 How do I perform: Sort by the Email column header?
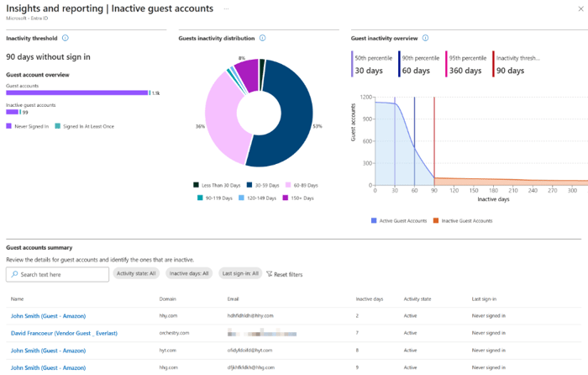pos(233,298)
